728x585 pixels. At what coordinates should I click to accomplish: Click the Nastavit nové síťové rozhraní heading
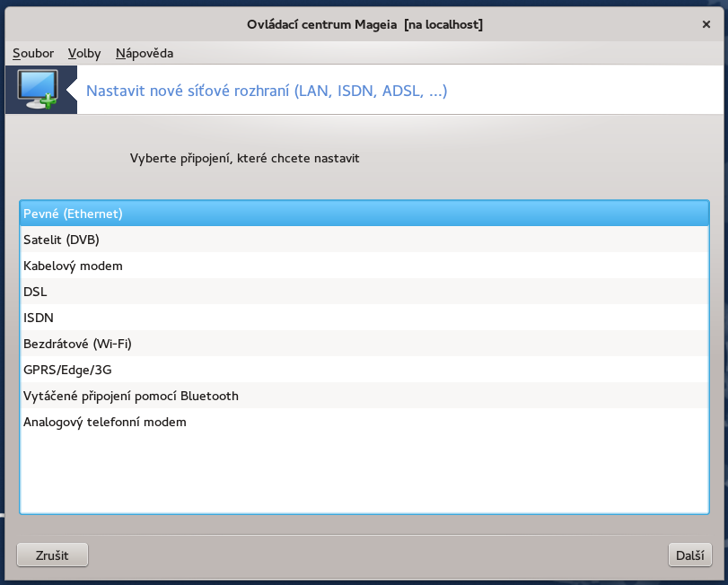click(x=267, y=91)
